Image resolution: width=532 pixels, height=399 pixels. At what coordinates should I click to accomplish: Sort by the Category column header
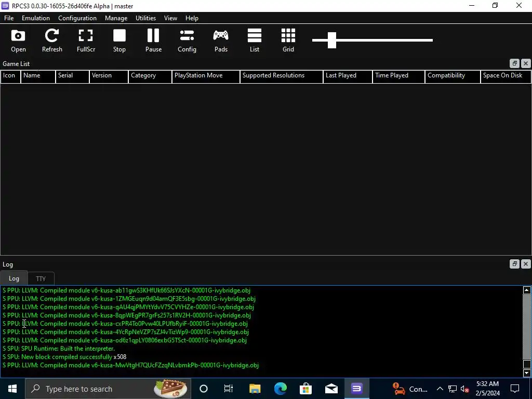150,76
